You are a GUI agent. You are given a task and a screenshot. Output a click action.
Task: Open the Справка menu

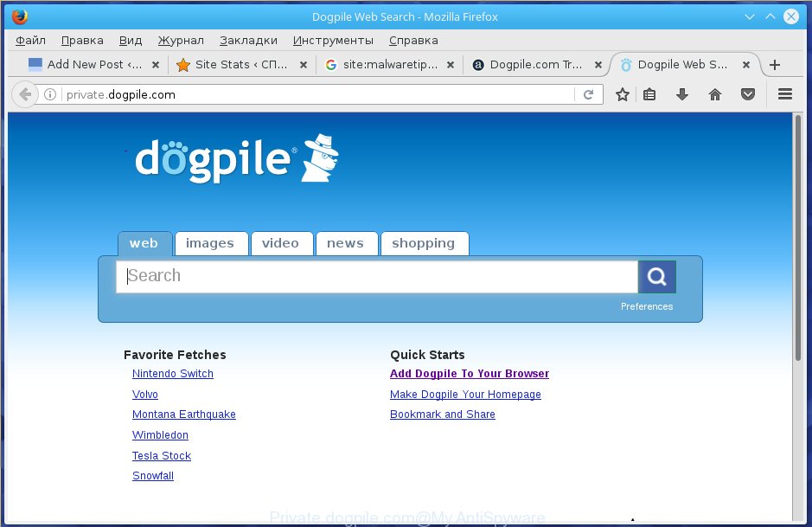413,41
